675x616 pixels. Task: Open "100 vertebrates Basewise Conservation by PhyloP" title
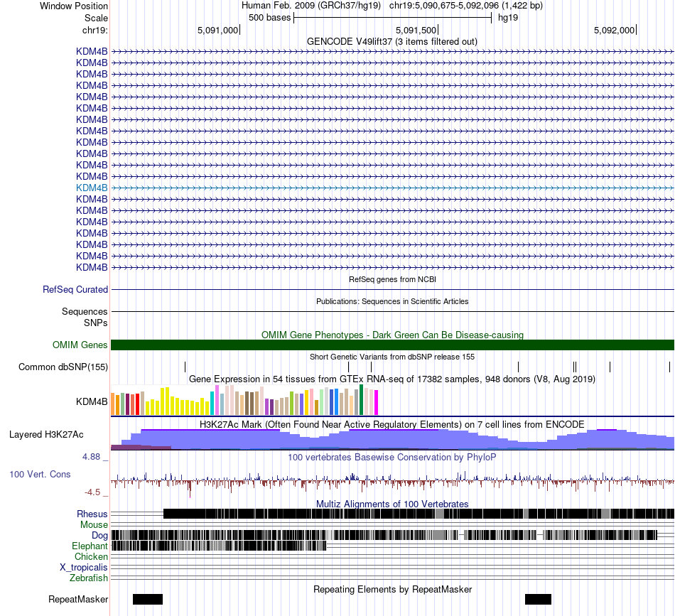click(391, 457)
